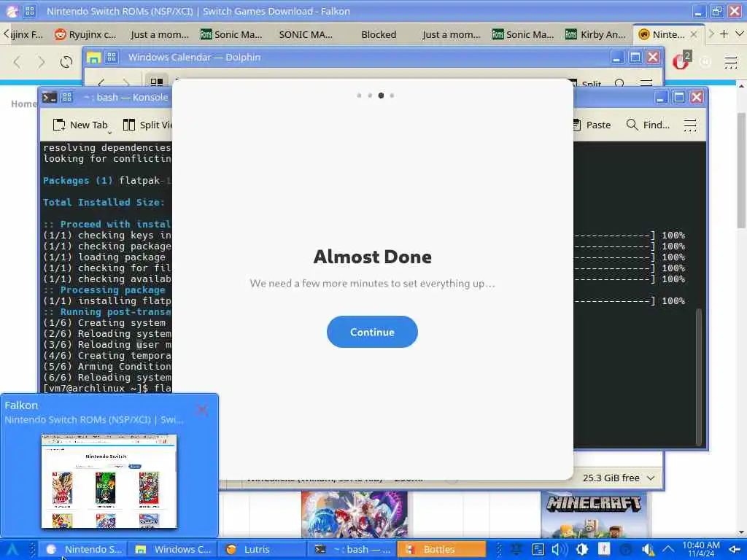Image resolution: width=747 pixels, height=560 pixels.
Task: Click the Home breadcrumb link
Action: click(23, 104)
